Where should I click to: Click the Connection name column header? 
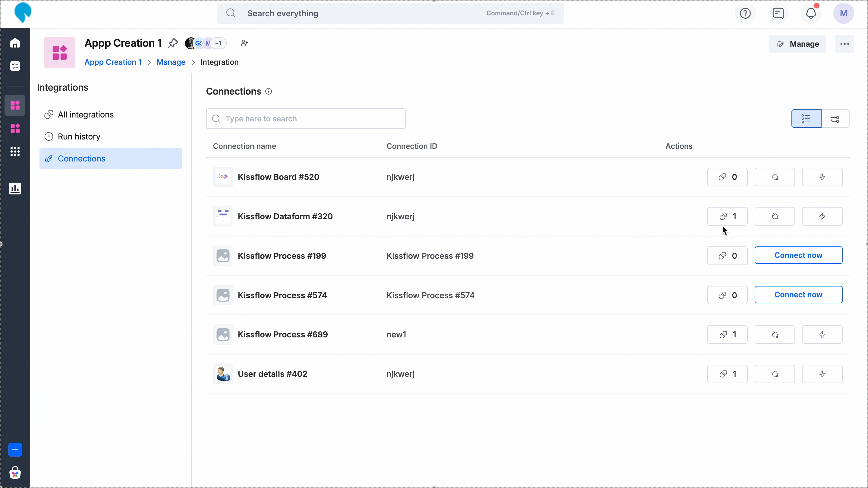244,146
